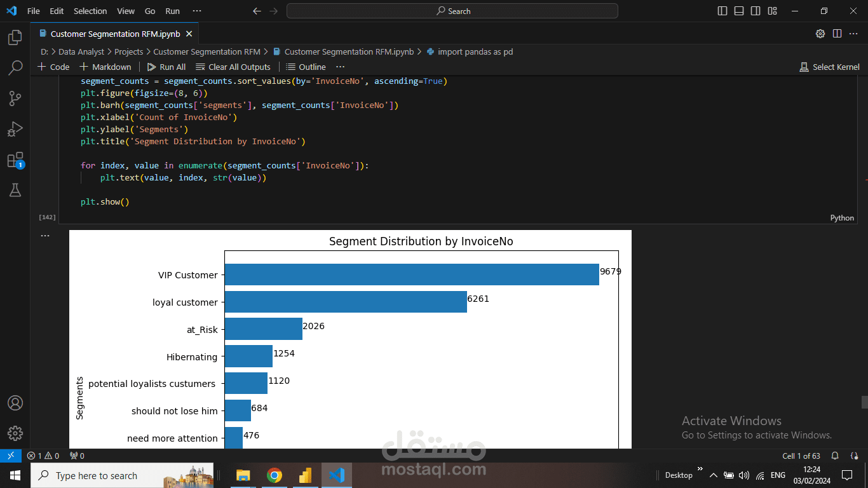This screenshot has width=868, height=488.
Task: Open the Testing flask view
Action: 15,189
